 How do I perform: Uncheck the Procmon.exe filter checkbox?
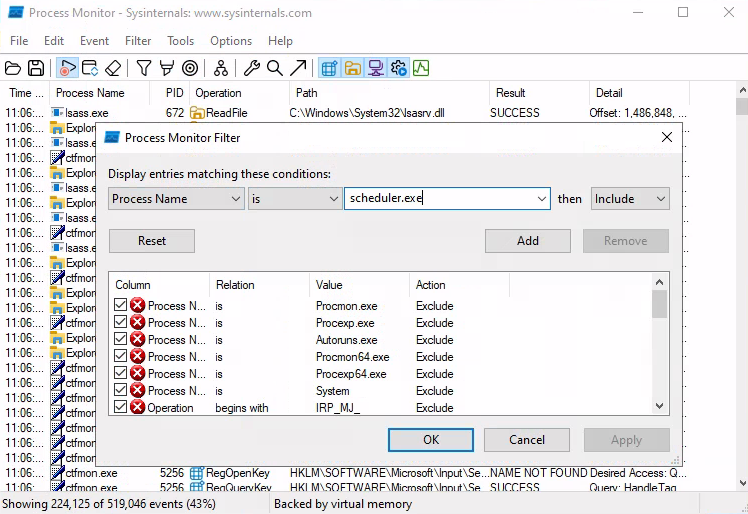coord(121,306)
